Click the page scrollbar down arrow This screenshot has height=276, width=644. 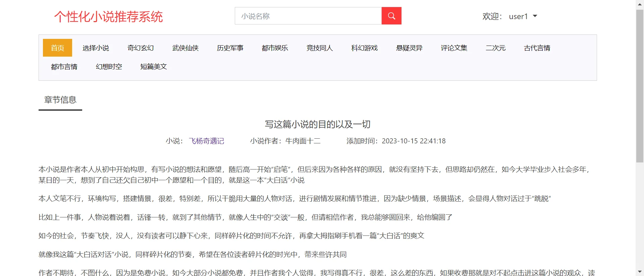click(640, 272)
